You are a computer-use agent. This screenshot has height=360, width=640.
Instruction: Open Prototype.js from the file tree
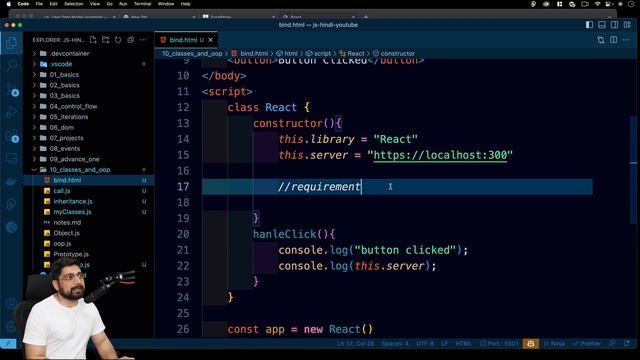tap(88, 254)
